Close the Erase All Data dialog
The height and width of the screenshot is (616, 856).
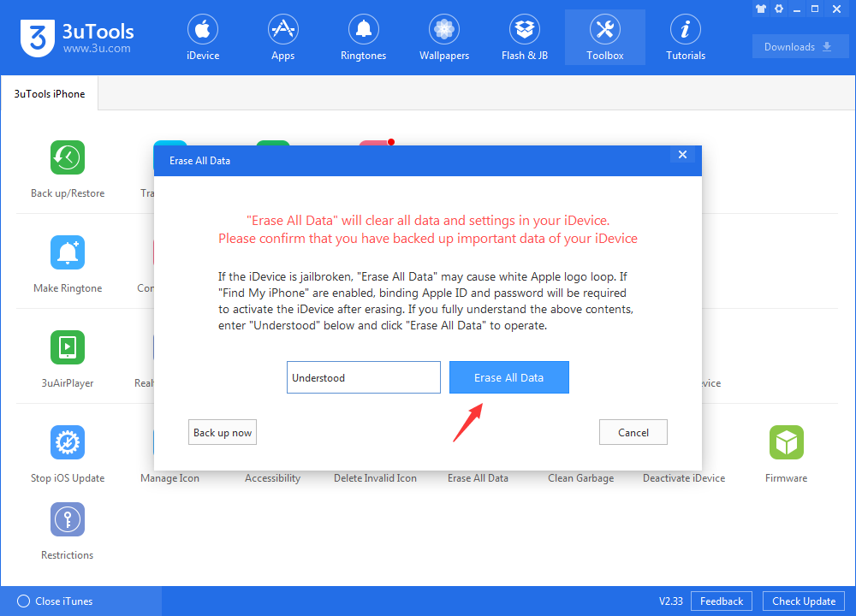click(682, 154)
